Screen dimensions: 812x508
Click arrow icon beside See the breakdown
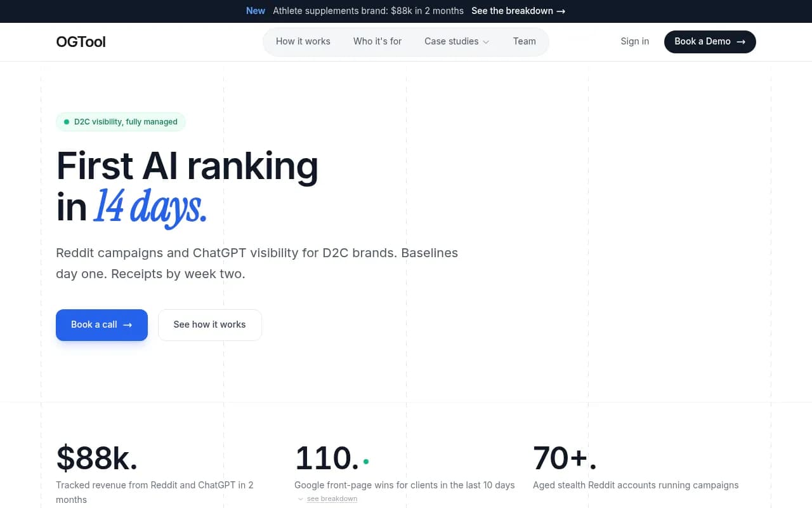560,11
